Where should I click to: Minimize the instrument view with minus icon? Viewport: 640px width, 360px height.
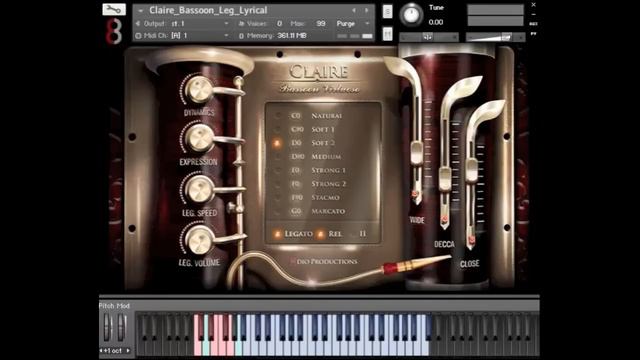533,14
